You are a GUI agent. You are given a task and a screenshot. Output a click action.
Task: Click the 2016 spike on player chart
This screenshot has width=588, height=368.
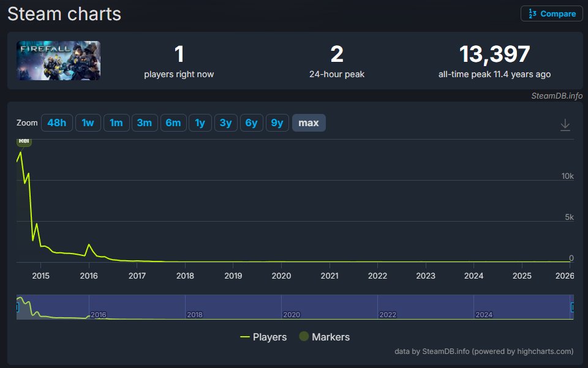89,245
